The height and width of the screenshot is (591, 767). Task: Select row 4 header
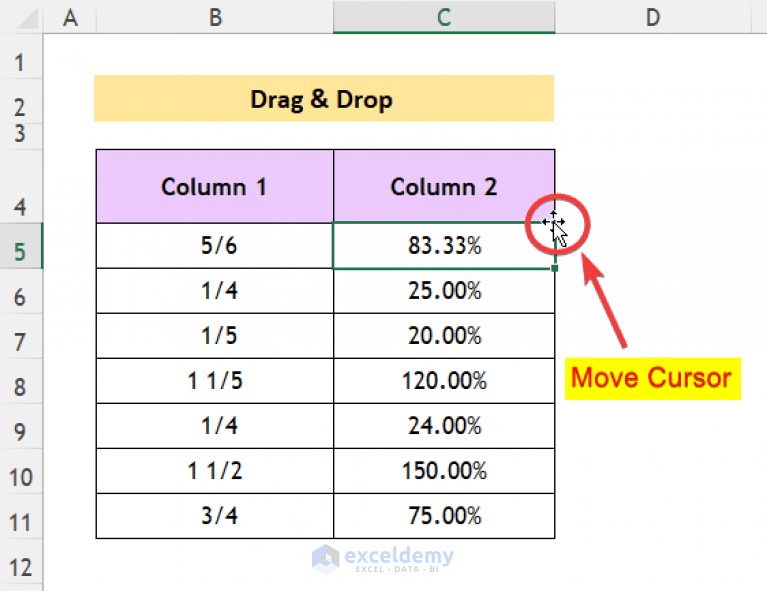click(x=21, y=186)
